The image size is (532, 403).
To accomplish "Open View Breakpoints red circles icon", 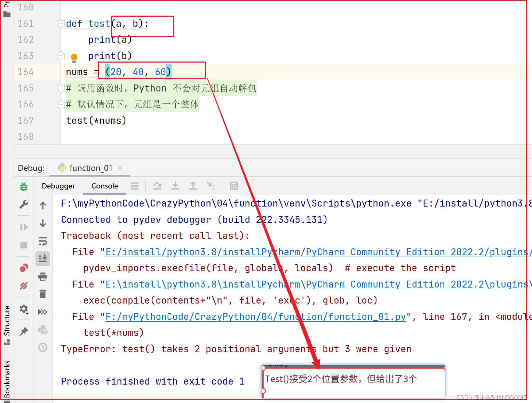I will (x=24, y=268).
